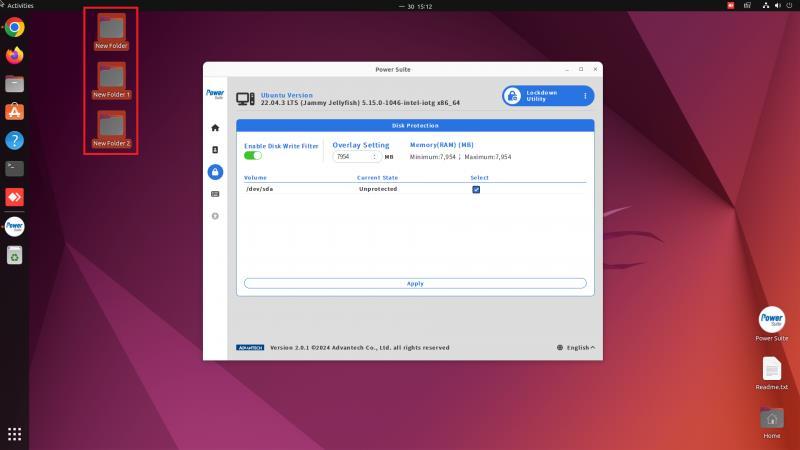This screenshot has width=800, height=450.
Task: Select the New Folder 1 desktop icon
Action: (111, 80)
